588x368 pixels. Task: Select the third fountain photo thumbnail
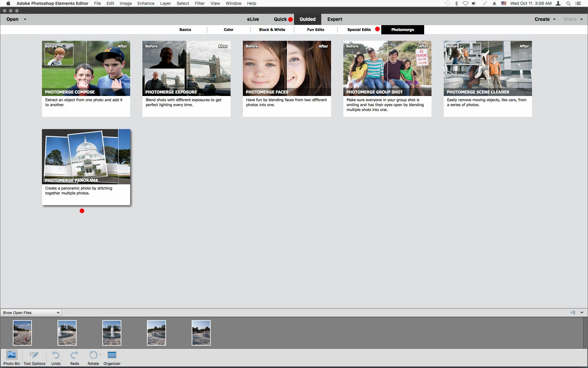112,333
